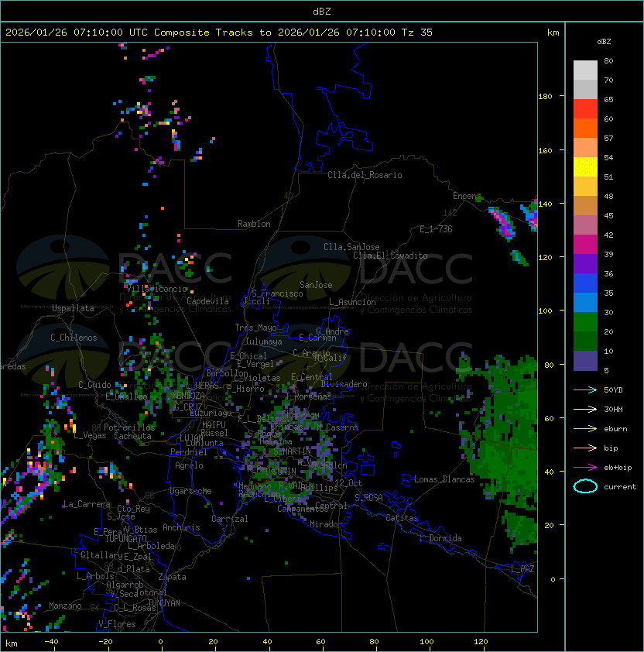
Task: Click the pink bip arrow icon
Action: [x=585, y=448]
